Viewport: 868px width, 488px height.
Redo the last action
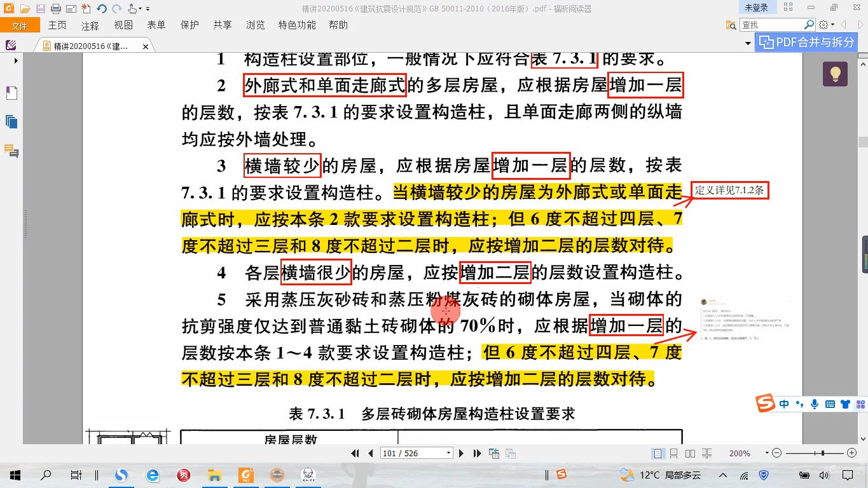[x=116, y=8]
